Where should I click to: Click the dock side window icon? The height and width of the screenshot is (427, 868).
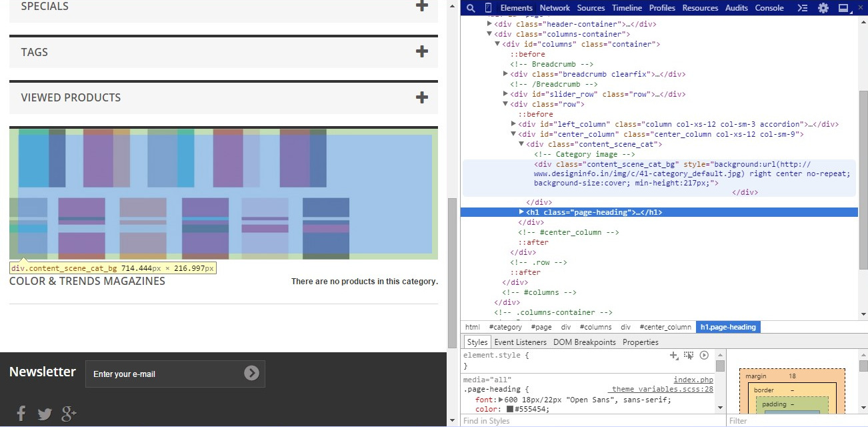(843, 8)
